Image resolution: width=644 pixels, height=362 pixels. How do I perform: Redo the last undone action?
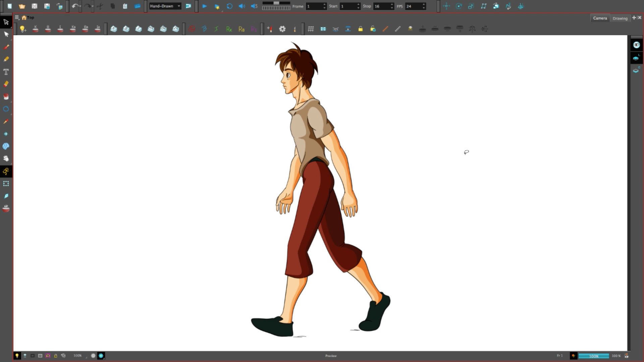tap(87, 6)
